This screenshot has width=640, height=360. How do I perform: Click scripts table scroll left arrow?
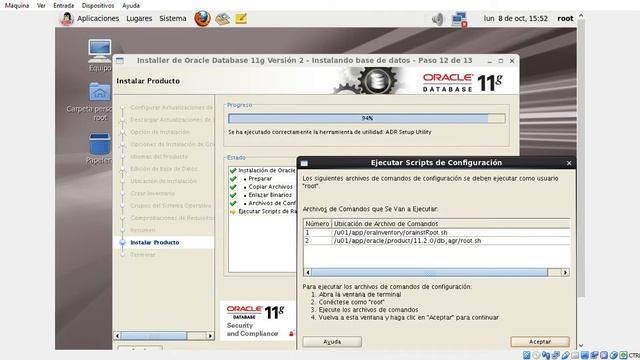coord(307,272)
